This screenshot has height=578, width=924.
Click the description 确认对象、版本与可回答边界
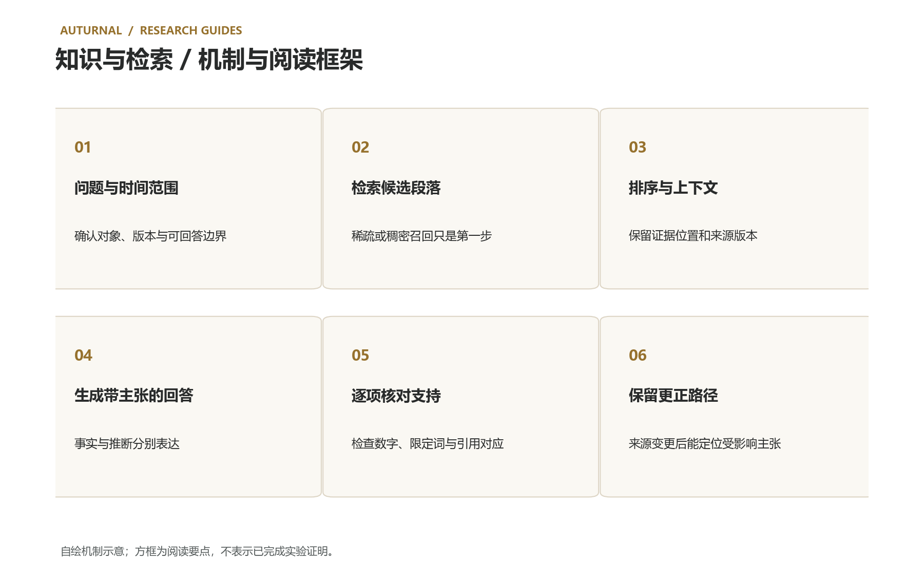pos(150,236)
